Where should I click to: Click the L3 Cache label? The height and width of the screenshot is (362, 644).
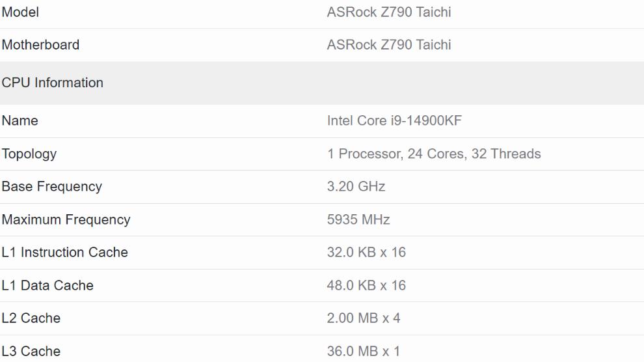coord(31,351)
